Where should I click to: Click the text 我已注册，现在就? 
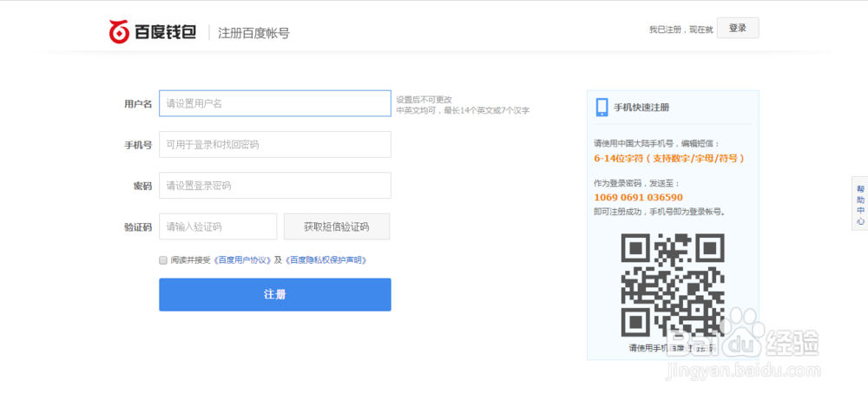[681, 30]
